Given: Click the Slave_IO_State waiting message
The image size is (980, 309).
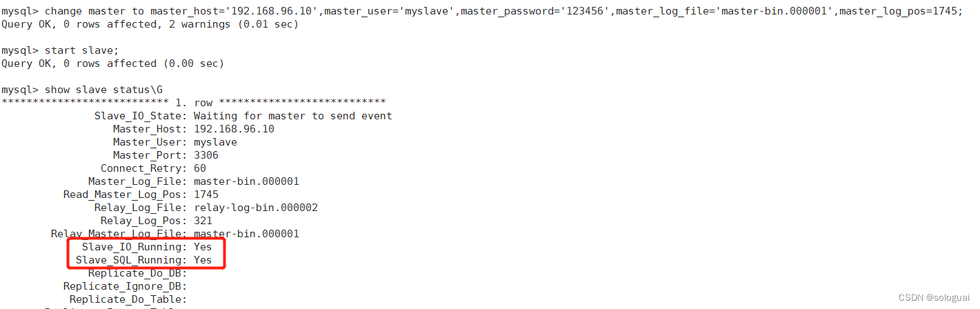Looking at the screenshot, I should pyautogui.click(x=293, y=116).
